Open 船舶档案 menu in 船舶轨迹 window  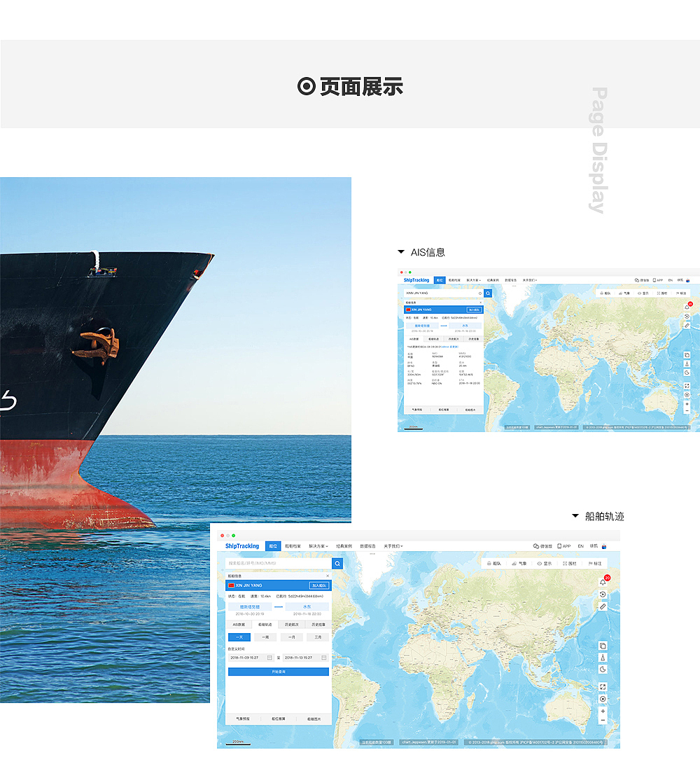(293, 546)
